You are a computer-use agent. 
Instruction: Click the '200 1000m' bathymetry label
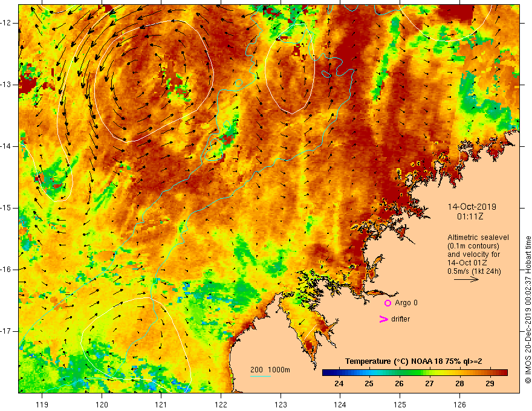pyautogui.click(x=270, y=370)
